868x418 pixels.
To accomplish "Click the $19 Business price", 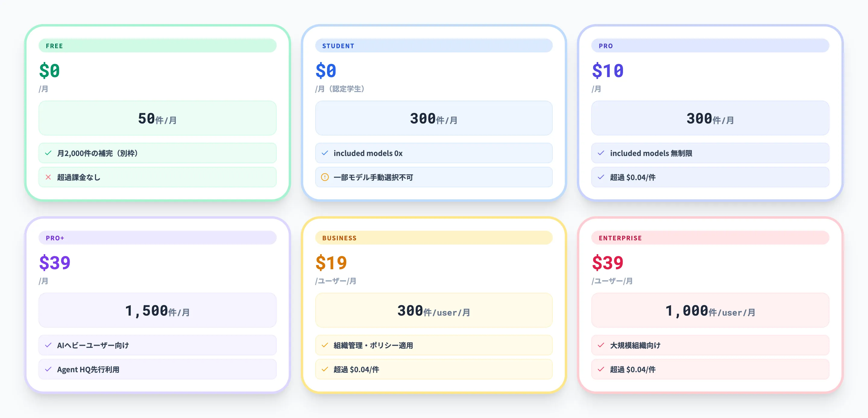I will tap(331, 263).
